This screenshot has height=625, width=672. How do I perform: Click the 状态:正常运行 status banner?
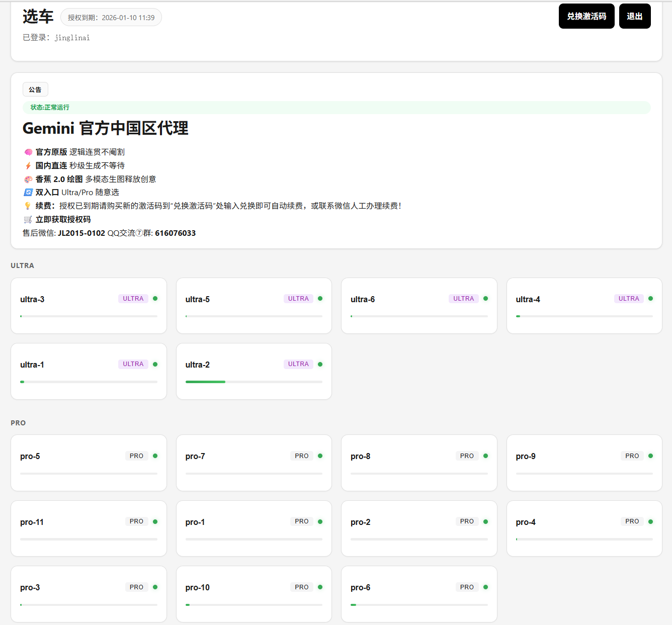pos(337,107)
